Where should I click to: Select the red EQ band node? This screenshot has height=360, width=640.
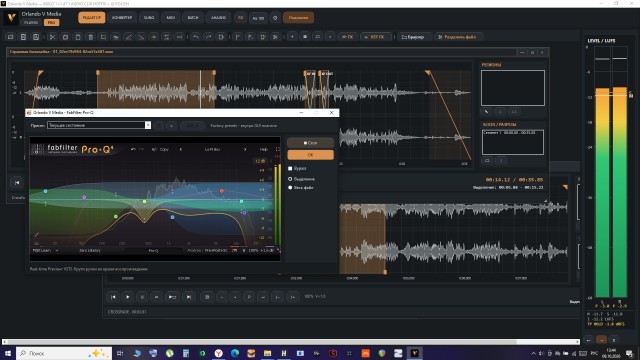point(222,191)
